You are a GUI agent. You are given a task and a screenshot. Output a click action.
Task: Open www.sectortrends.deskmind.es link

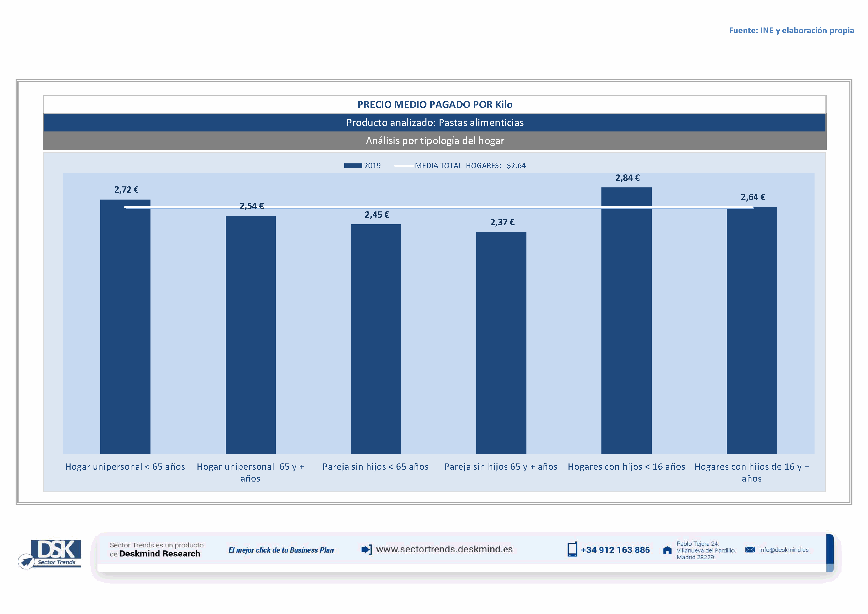click(x=444, y=549)
